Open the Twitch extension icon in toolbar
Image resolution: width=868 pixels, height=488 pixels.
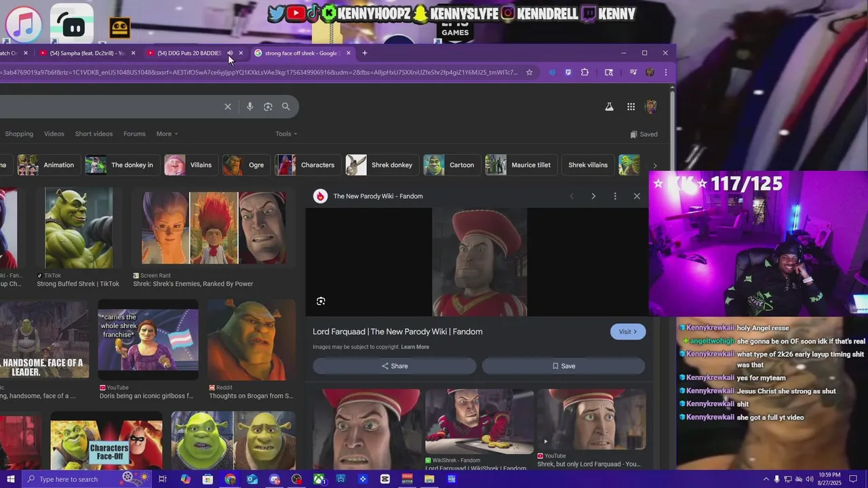pos(568,73)
